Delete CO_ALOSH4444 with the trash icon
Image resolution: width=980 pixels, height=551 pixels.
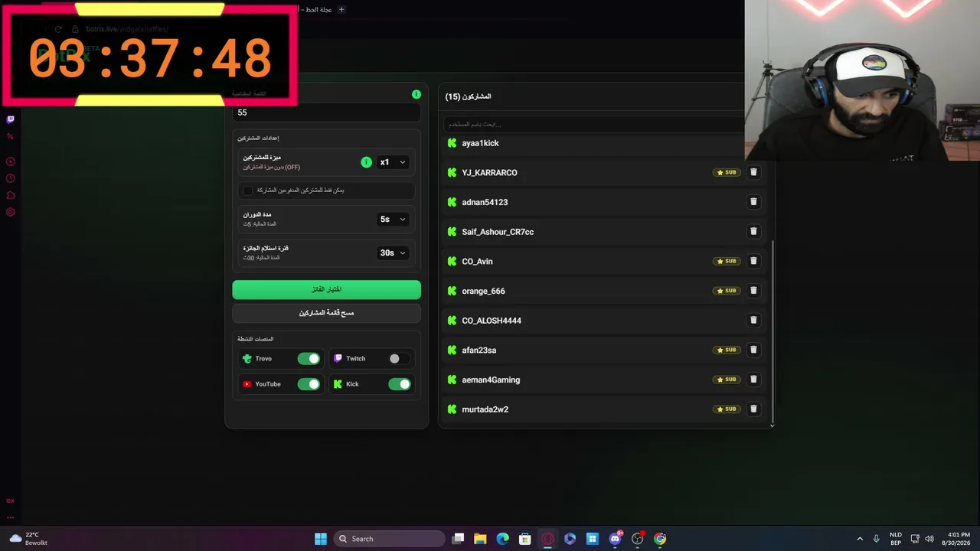click(753, 320)
